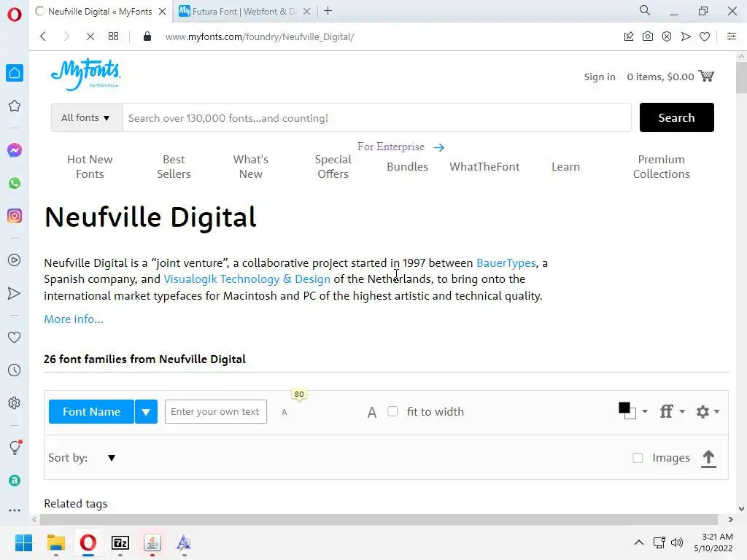Click the font search input field

pos(377,117)
